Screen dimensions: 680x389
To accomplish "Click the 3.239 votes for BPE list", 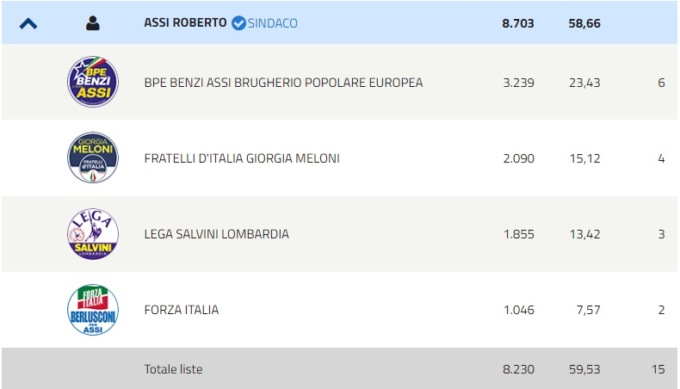I will 518,82.
